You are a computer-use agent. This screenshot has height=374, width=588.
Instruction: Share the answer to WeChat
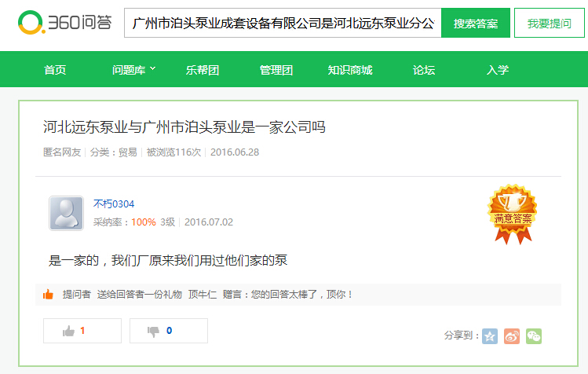(x=534, y=336)
